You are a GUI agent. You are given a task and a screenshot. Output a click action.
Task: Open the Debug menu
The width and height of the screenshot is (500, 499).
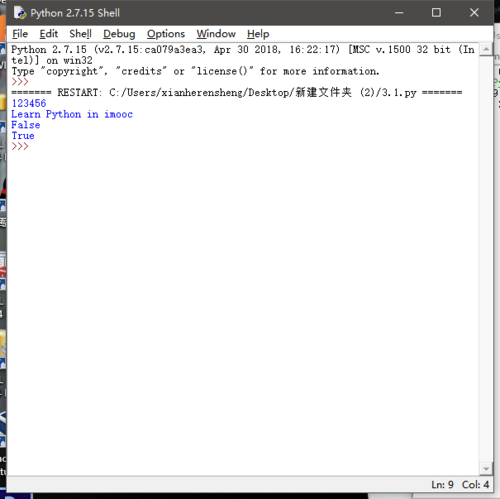(119, 34)
